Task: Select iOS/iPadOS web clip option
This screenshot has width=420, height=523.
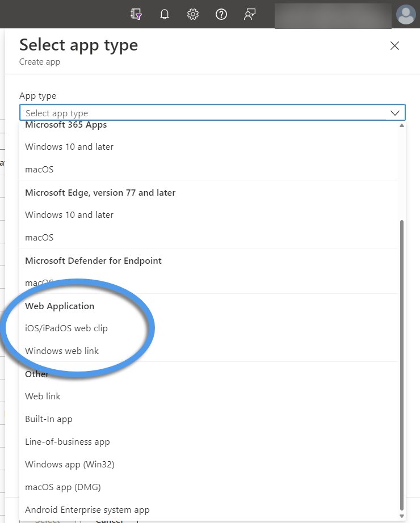Action: (x=209, y=328)
